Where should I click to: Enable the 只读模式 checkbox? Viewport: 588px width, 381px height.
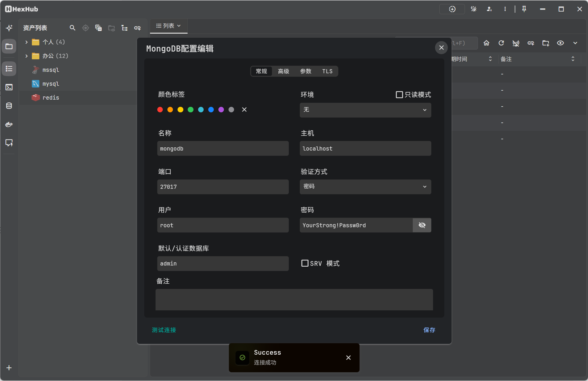399,95
